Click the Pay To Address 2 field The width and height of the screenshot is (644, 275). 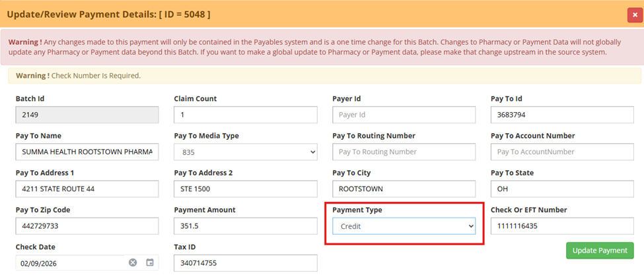click(x=246, y=189)
